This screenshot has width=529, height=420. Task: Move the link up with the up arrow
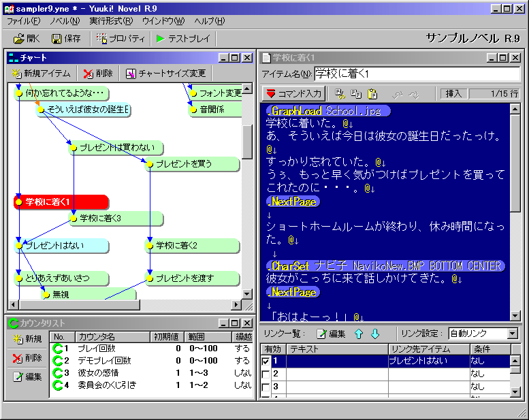click(x=359, y=334)
